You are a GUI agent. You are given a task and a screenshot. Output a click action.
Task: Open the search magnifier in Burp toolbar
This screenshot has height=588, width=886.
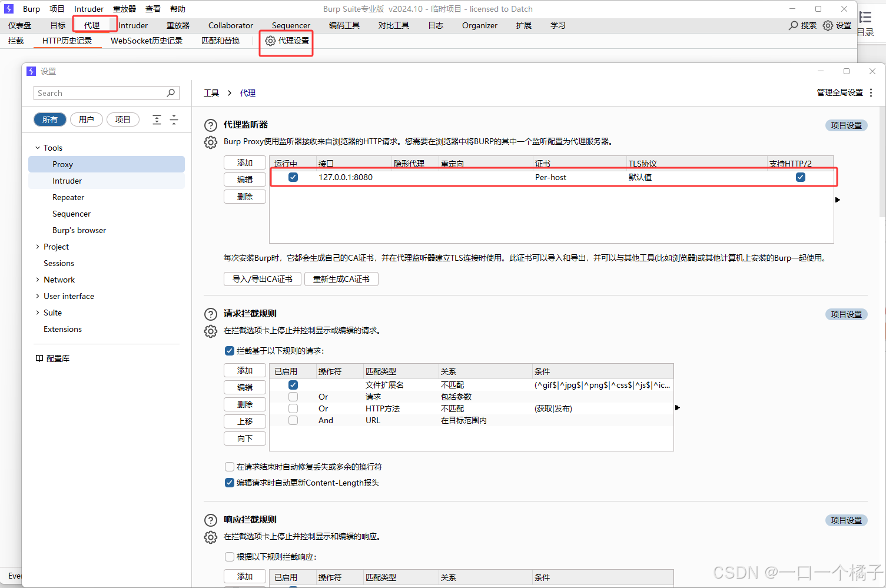point(794,25)
